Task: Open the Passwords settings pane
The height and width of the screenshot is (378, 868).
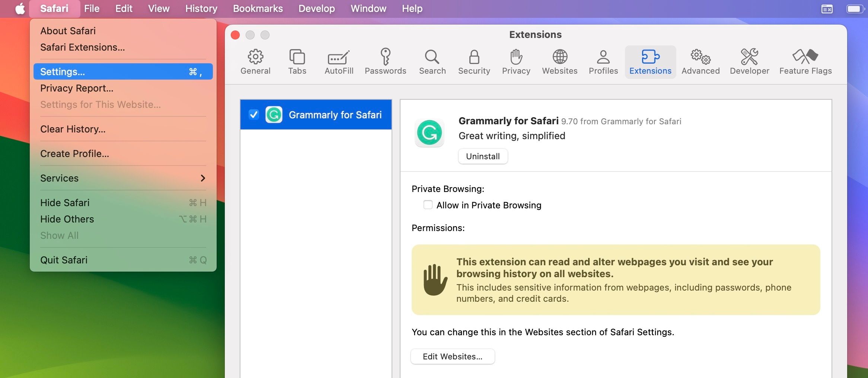Action: (x=386, y=61)
